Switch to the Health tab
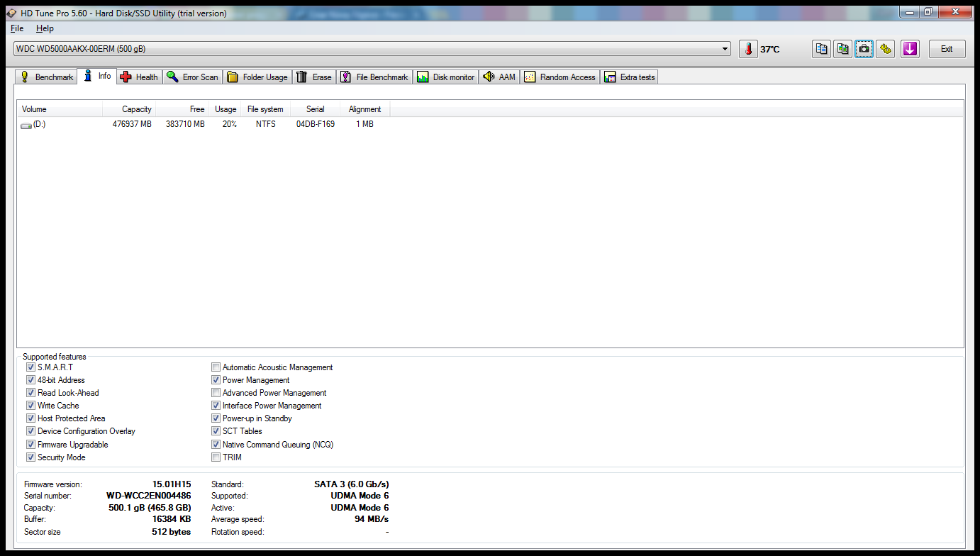The width and height of the screenshot is (980, 556). 139,77
